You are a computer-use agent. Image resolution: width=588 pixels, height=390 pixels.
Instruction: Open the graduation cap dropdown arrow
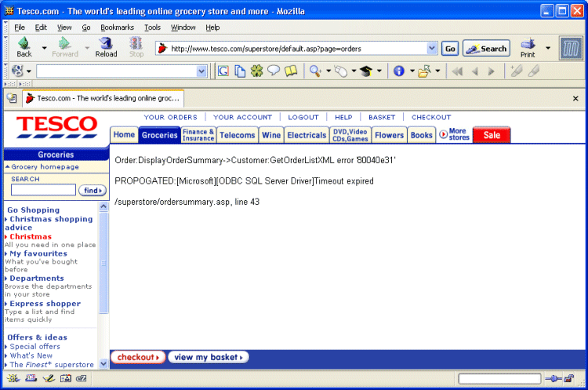(379, 71)
